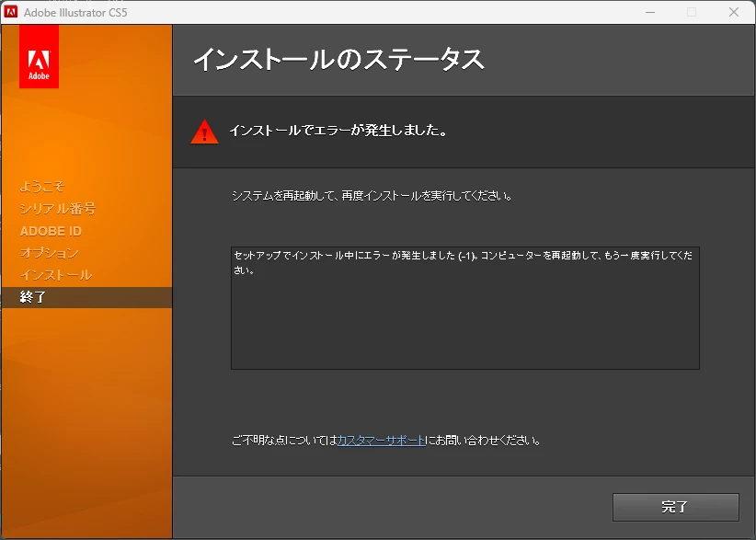Click the インストールでエラーが発生しました message
The image size is (756, 540).
(x=338, y=131)
